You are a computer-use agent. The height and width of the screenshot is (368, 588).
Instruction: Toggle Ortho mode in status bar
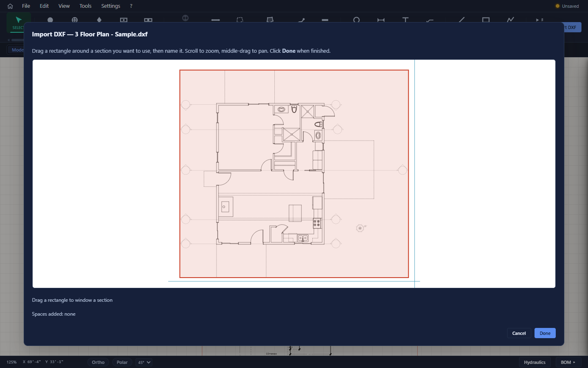98,362
